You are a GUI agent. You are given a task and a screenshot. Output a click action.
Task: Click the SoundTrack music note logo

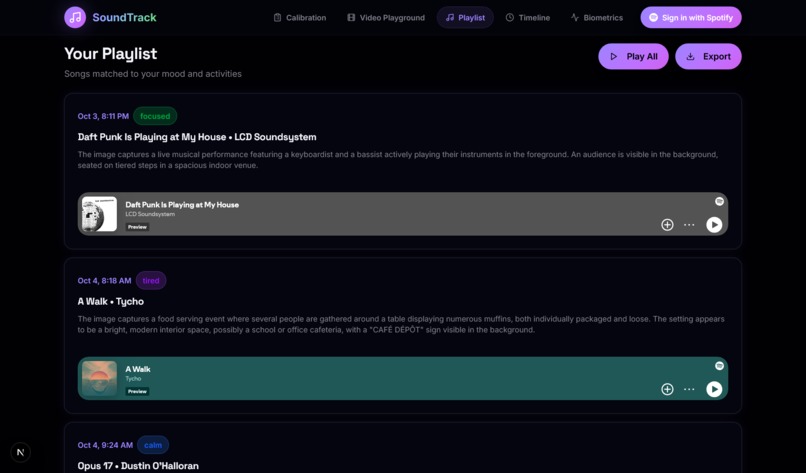point(75,17)
